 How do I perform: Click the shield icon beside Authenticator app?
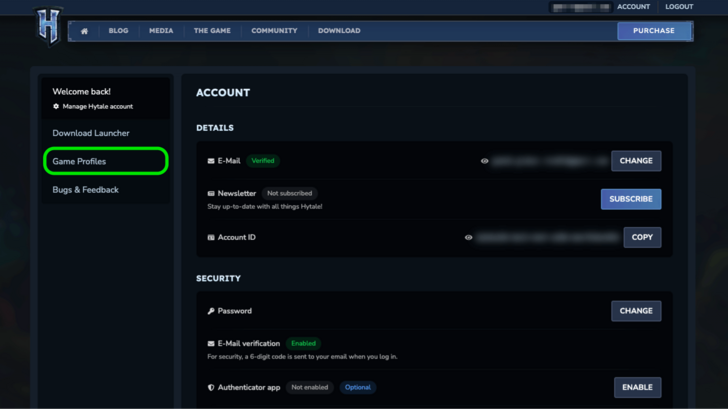pos(211,387)
